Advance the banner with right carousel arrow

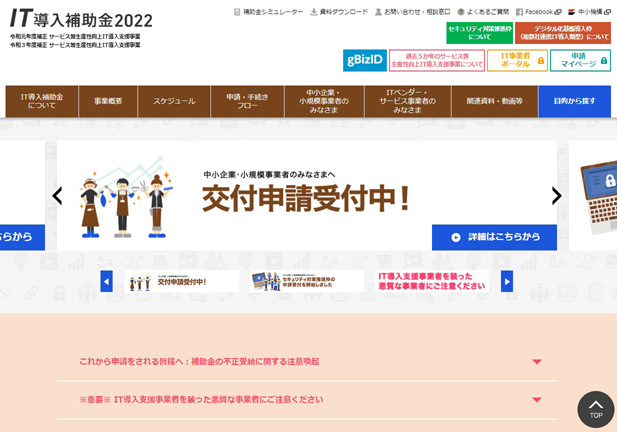(x=556, y=196)
